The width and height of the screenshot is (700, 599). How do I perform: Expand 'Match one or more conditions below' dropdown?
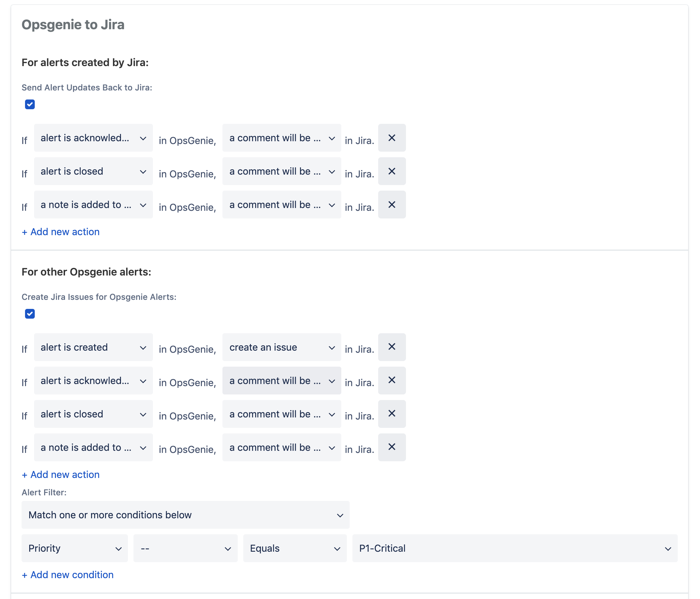pyautogui.click(x=185, y=515)
